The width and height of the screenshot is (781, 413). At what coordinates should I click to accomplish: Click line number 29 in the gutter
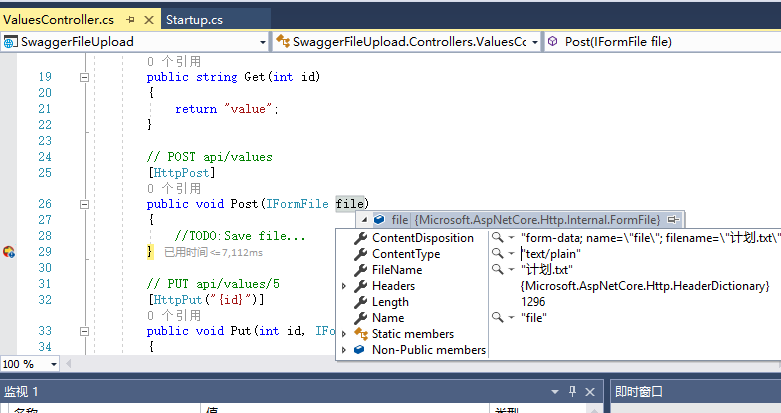[45, 252]
